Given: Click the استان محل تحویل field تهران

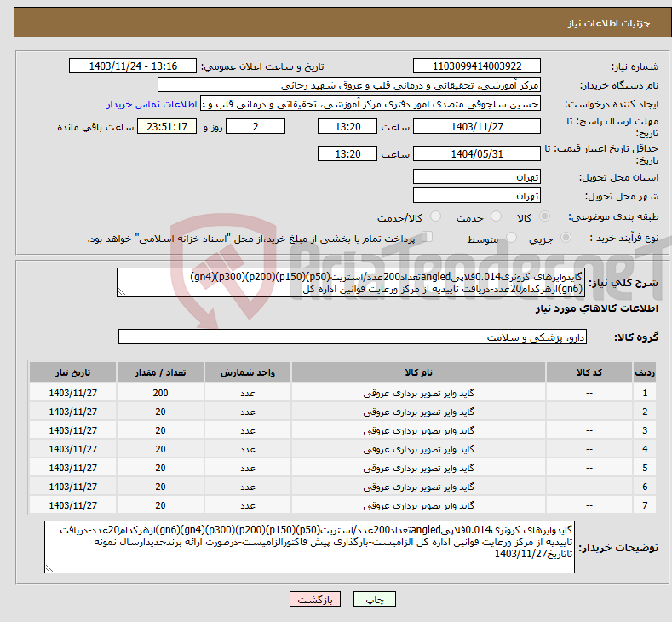Looking at the screenshot, I should [x=477, y=176].
